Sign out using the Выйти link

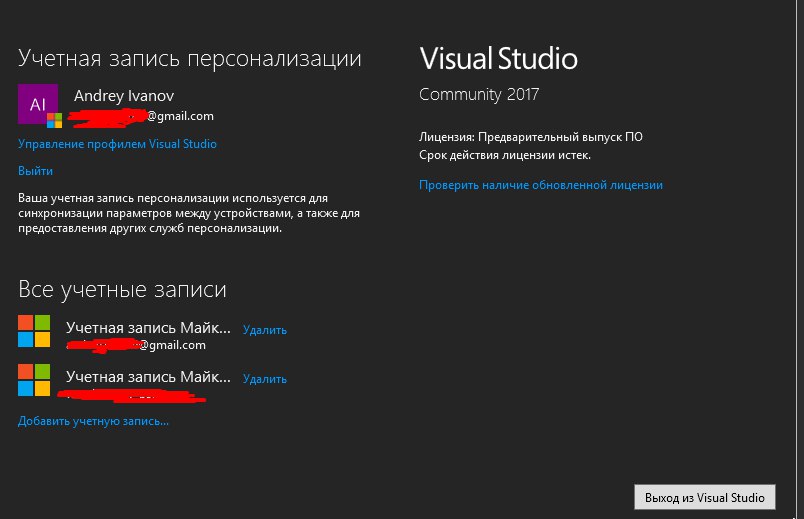pos(35,171)
